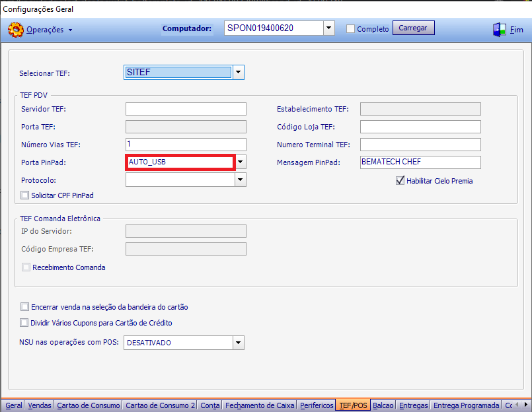Screen dimensions: 532x412
Task: Open the Entregas tab
Action: [x=413, y=405]
